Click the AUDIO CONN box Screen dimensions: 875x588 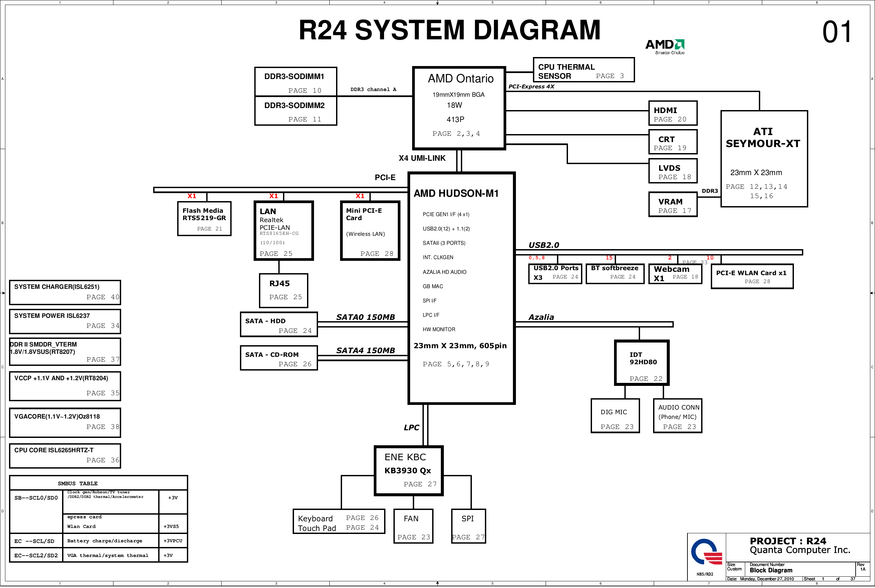[677, 416]
